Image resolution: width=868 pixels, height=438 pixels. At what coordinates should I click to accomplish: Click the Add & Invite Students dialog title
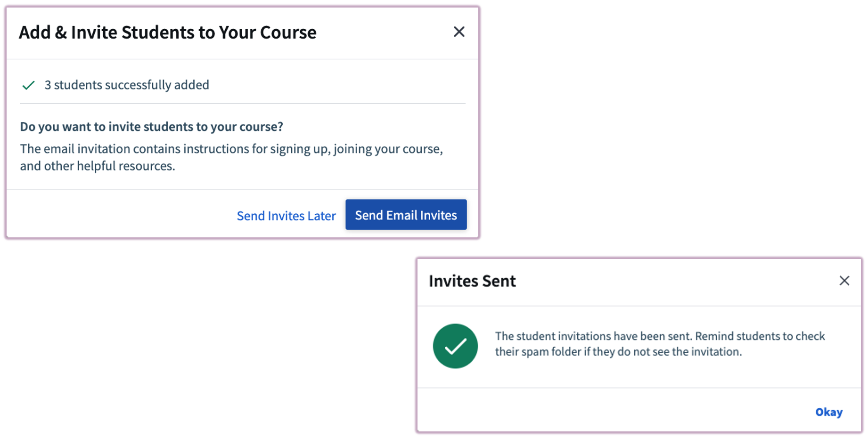[167, 32]
